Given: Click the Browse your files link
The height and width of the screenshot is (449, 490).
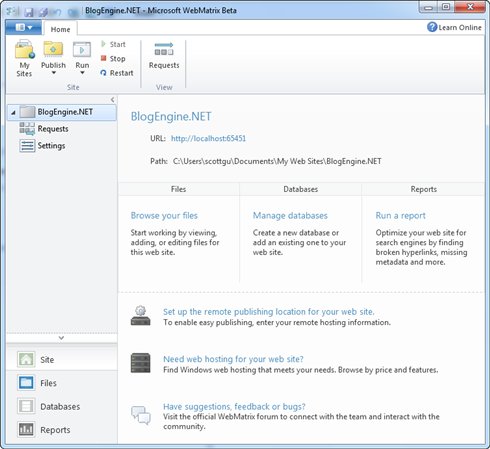Looking at the screenshot, I should click(164, 216).
